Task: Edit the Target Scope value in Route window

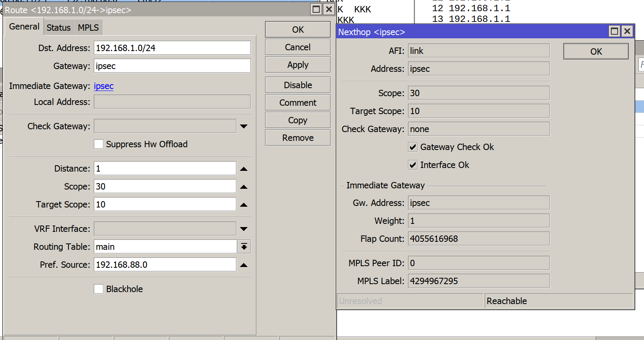Action: pos(165,204)
